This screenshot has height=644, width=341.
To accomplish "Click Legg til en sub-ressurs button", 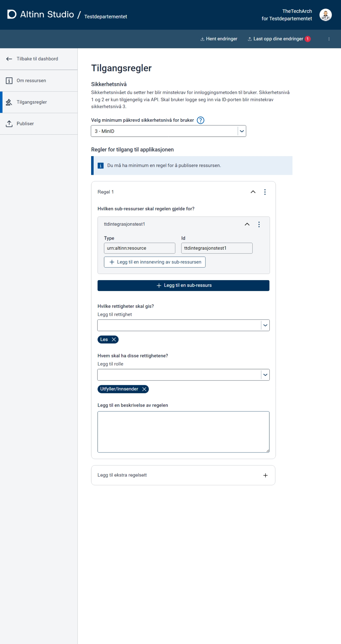I will pos(183,285).
